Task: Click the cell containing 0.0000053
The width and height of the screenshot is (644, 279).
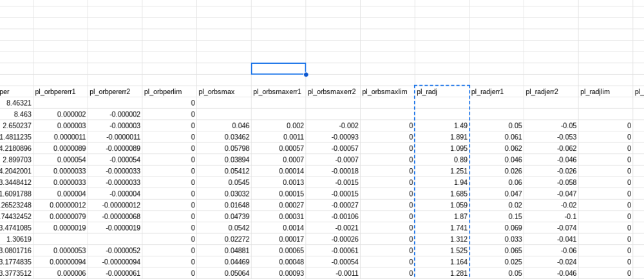Action: click(x=61, y=251)
